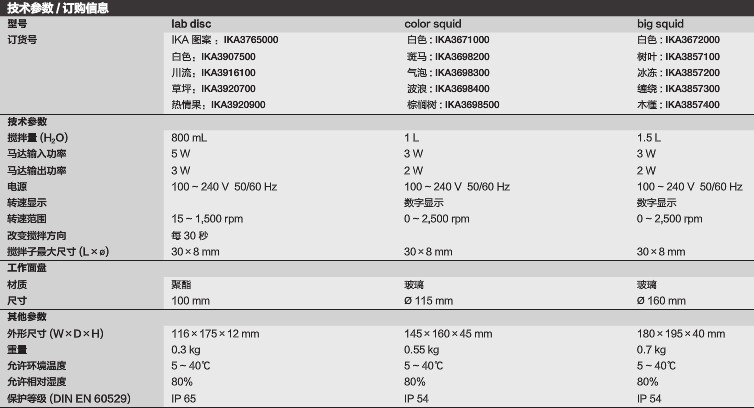Click the '其他参数' section heading
Image resolution: width=754 pixels, height=408 pixels.
[27, 317]
